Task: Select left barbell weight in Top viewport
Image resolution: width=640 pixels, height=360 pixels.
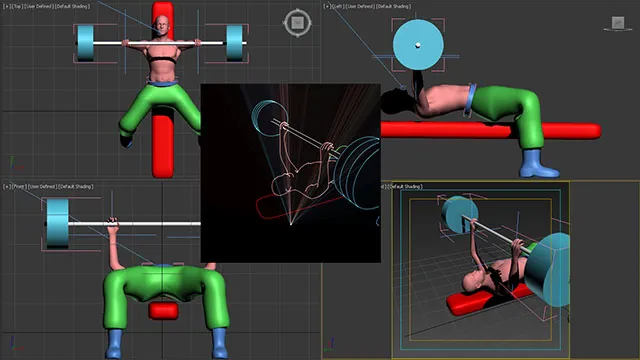Action: 85,43
